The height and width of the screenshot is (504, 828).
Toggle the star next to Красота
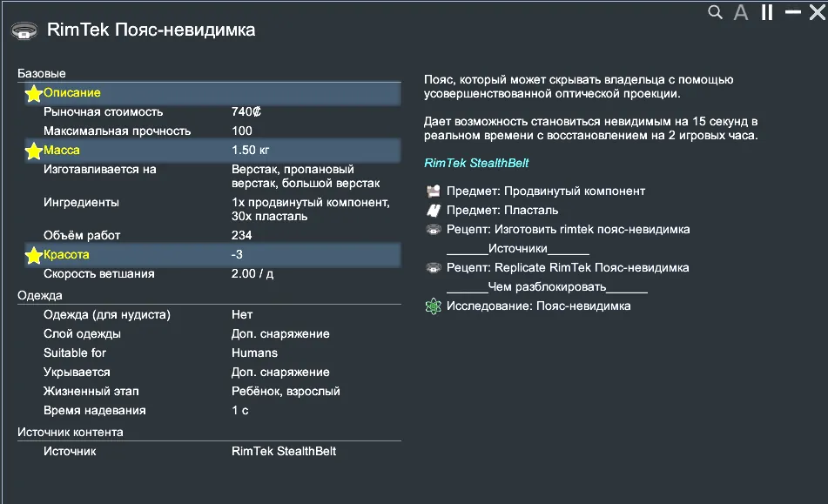(33, 256)
